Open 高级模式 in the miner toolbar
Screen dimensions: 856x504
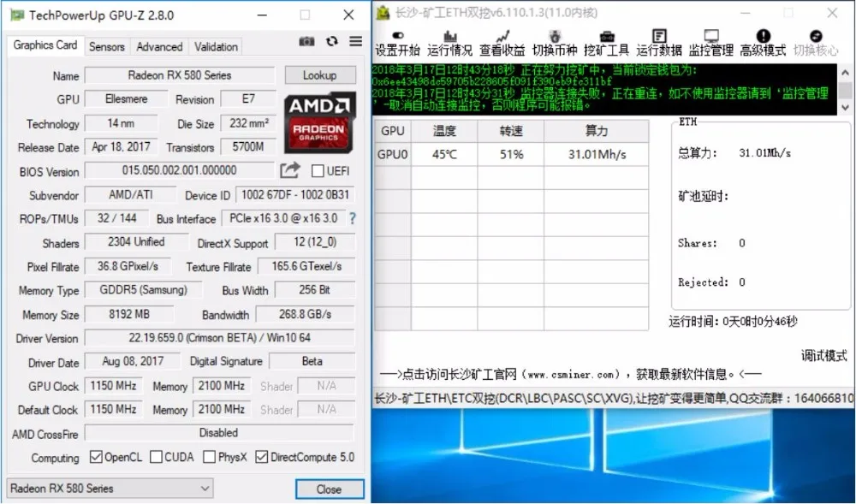[x=763, y=44]
